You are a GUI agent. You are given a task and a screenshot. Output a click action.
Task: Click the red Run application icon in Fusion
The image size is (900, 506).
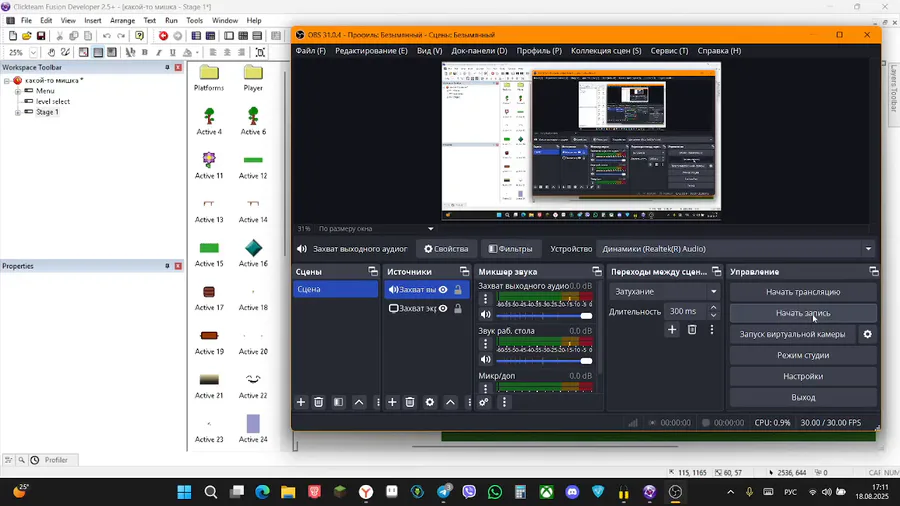tap(164, 36)
